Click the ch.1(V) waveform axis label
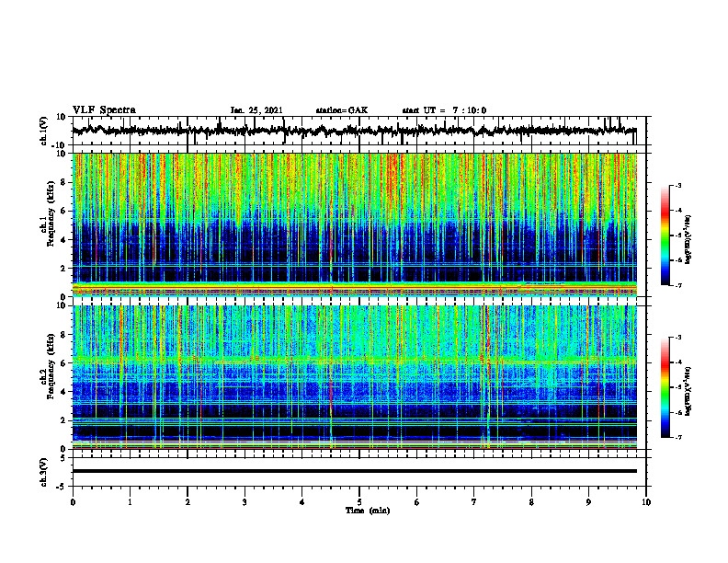This screenshot has height=563, width=728. [44, 131]
